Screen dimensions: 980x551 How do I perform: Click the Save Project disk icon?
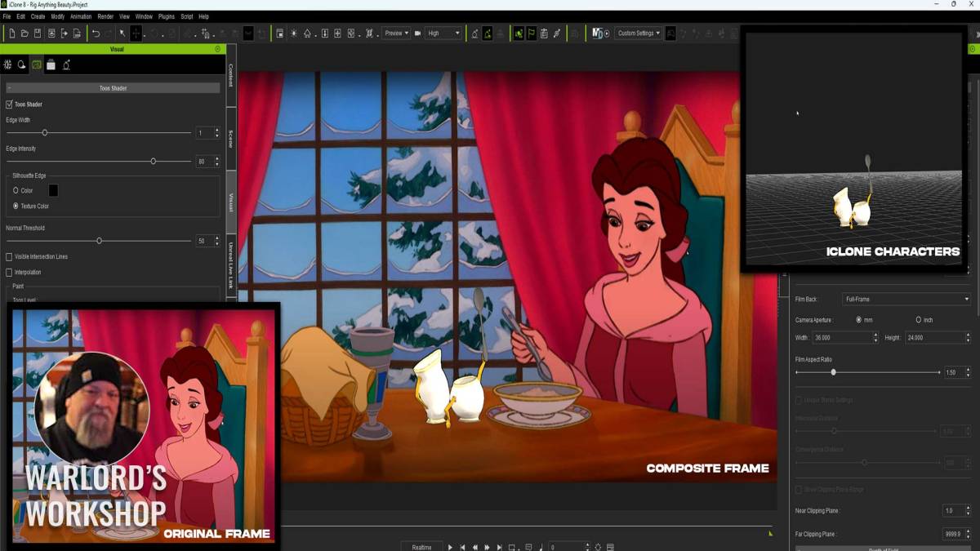[x=38, y=33]
